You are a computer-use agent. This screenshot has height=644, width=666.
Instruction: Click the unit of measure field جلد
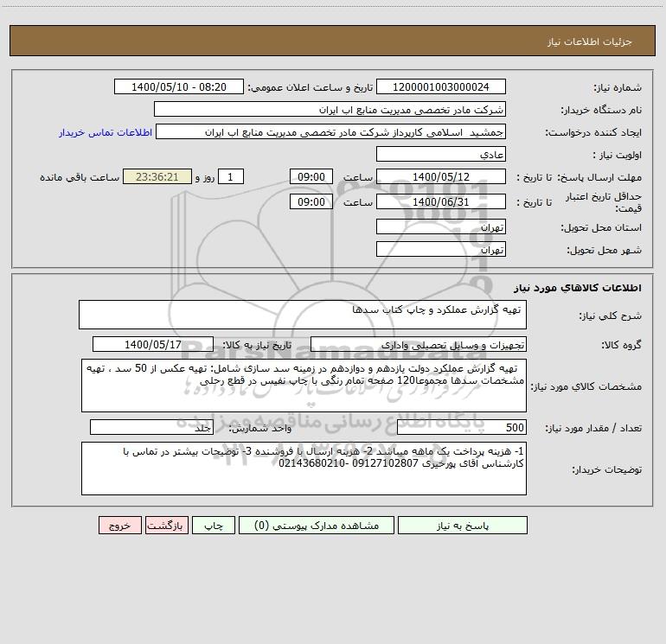point(151,428)
